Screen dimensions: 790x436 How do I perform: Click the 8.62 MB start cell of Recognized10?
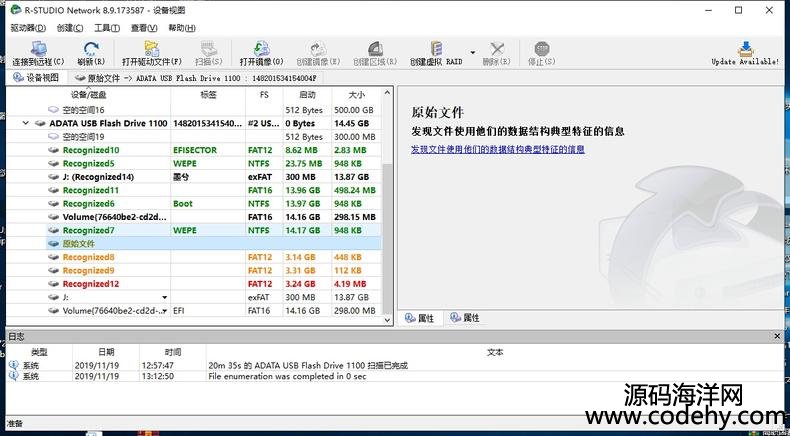click(307, 150)
